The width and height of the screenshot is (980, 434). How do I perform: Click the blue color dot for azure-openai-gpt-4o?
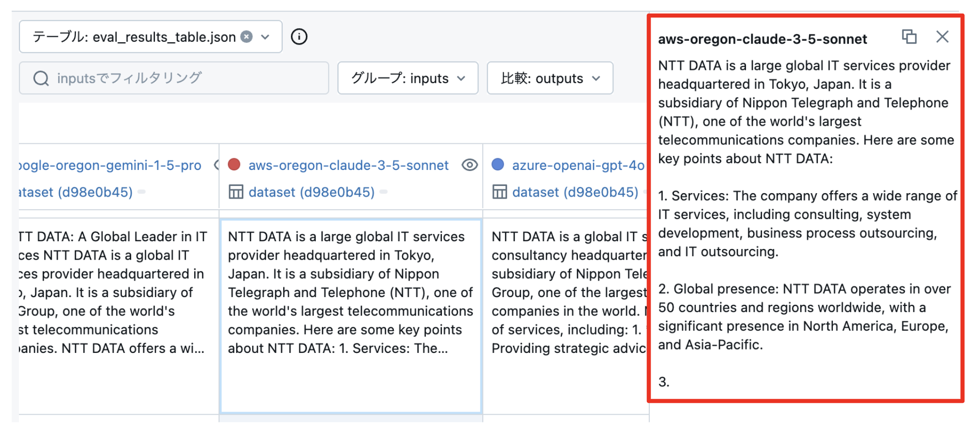tap(498, 165)
